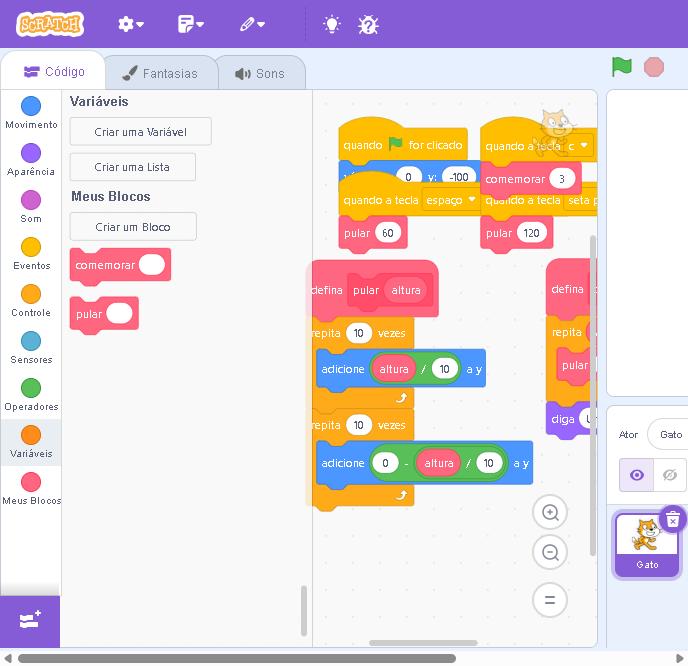
Task: Click Criar uma Lista button
Action: [133, 167]
